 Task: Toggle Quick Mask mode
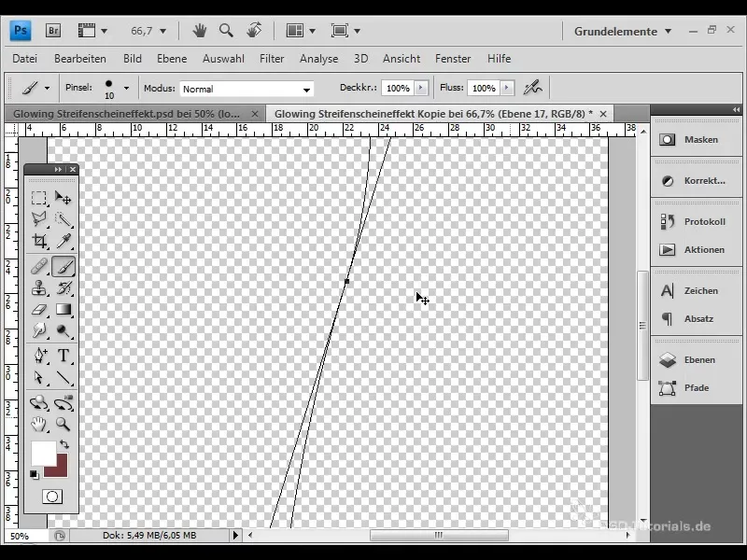click(52, 497)
